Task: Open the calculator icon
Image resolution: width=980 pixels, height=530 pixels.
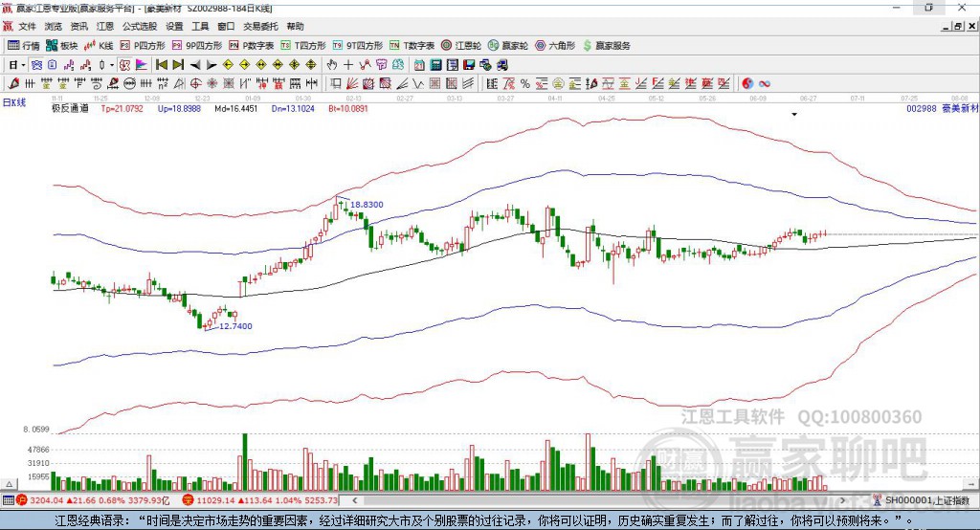Action: click(x=435, y=65)
